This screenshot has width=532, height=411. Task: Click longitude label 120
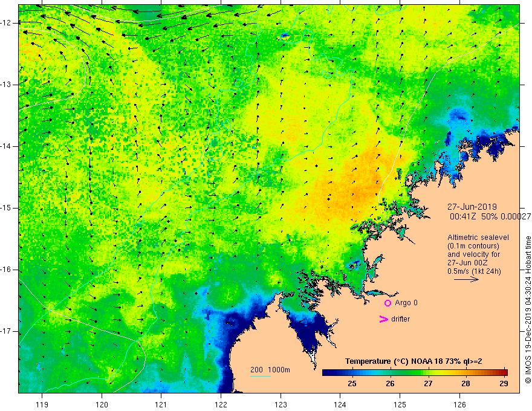coord(102,404)
